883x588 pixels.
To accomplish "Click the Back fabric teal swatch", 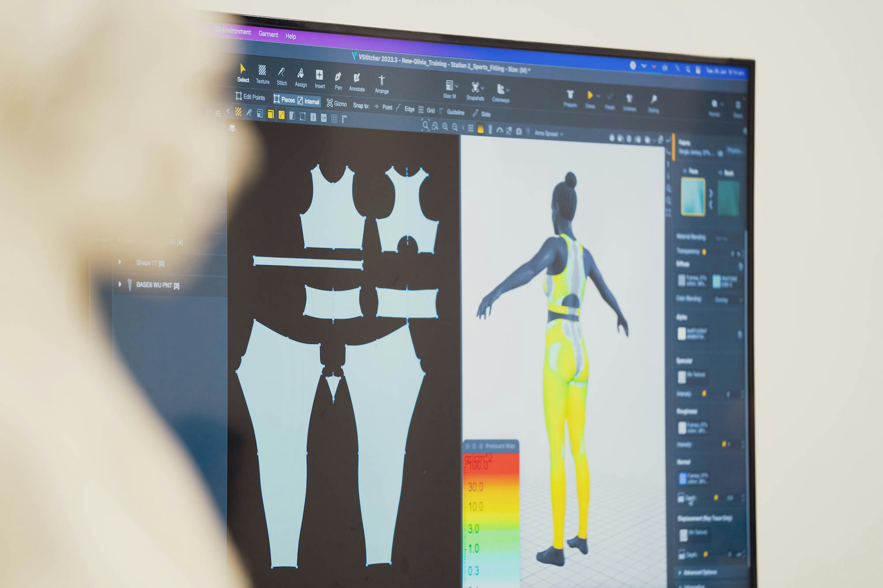I will tap(728, 198).
